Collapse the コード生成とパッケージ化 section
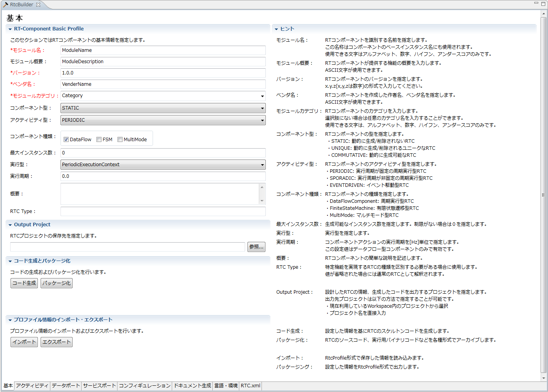Screen dimensions: 548x392 (10, 261)
